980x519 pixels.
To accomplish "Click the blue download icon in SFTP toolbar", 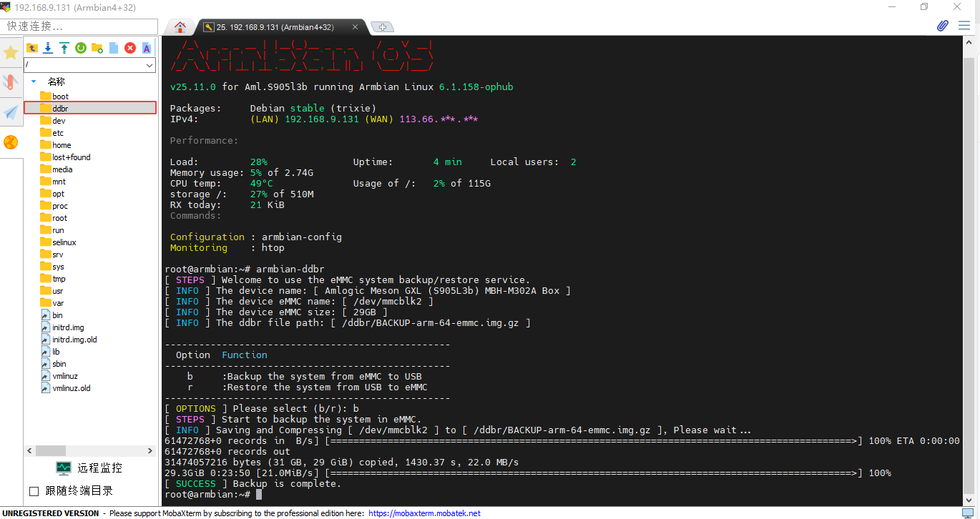I will pos(47,47).
